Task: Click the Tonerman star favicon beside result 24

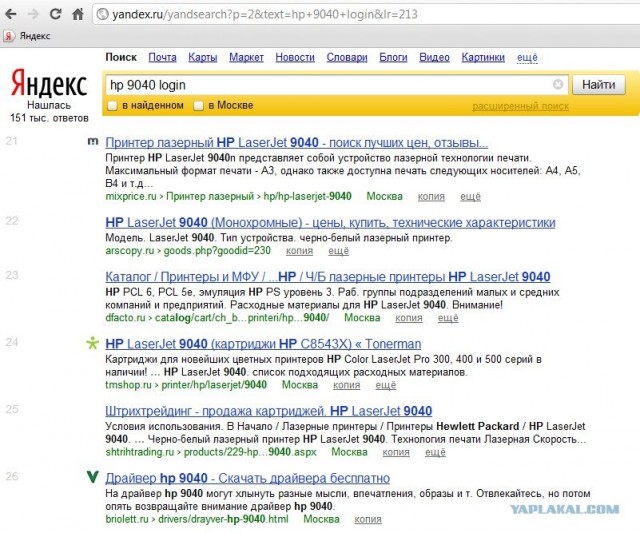Action: (93, 343)
